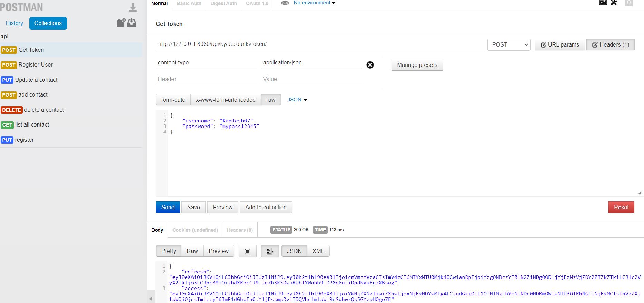Screen dimensions: 644x303
Task: Open the Digest Auth tab
Action: (224, 4)
